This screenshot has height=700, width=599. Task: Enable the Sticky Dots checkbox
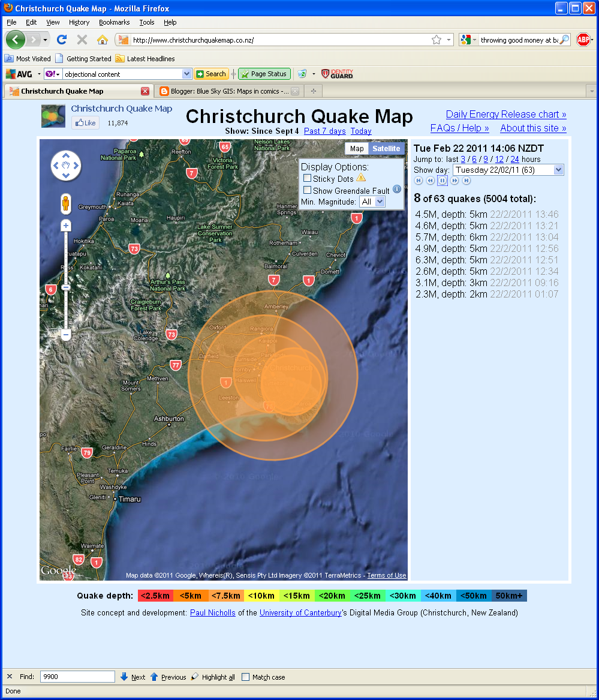pyautogui.click(x=307, y=178)
